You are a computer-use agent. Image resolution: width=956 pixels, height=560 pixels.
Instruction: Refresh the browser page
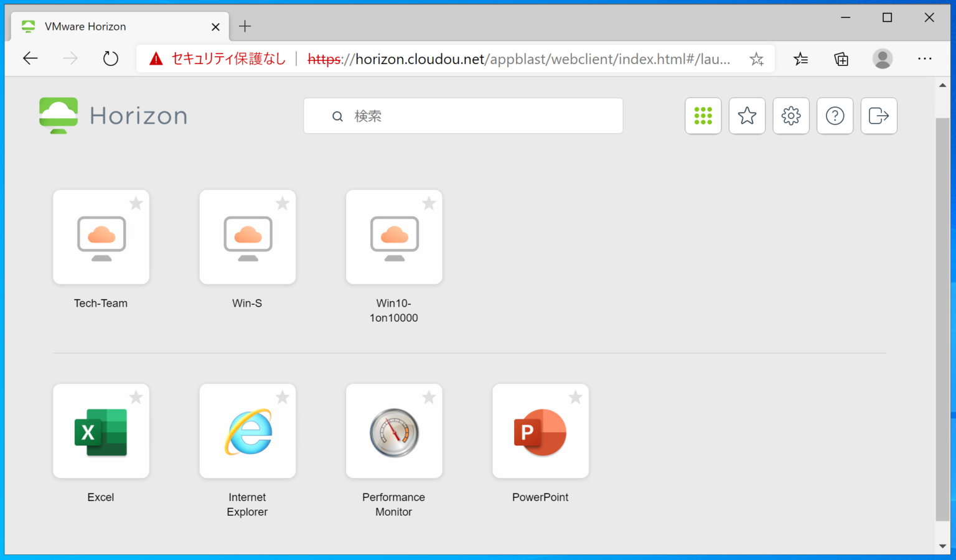pos(111,59)
